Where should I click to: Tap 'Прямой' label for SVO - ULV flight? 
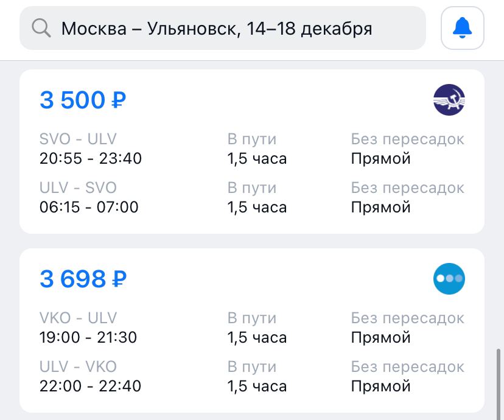tap(380, 159)
